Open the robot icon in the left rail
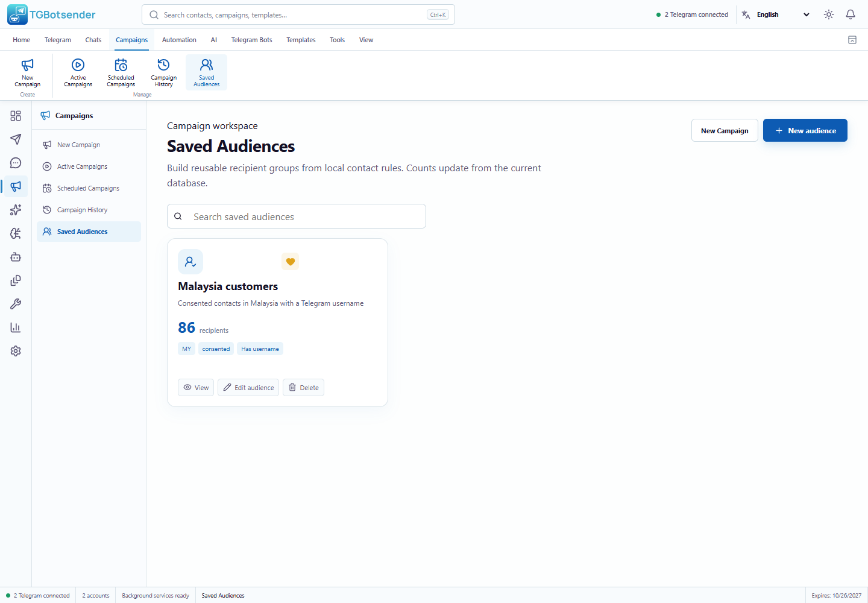This screenshot has width=868, height=603. click(x=16, y=257)
